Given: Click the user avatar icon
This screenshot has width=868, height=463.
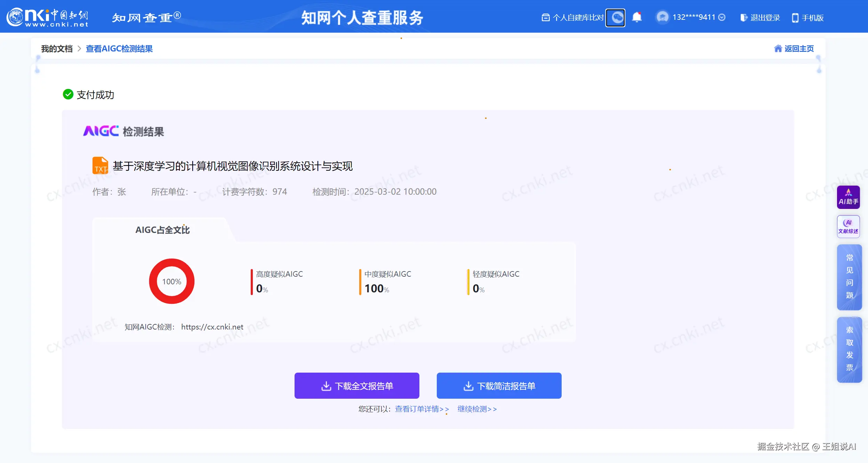Looking at the screenshot, I should [662, 17].
